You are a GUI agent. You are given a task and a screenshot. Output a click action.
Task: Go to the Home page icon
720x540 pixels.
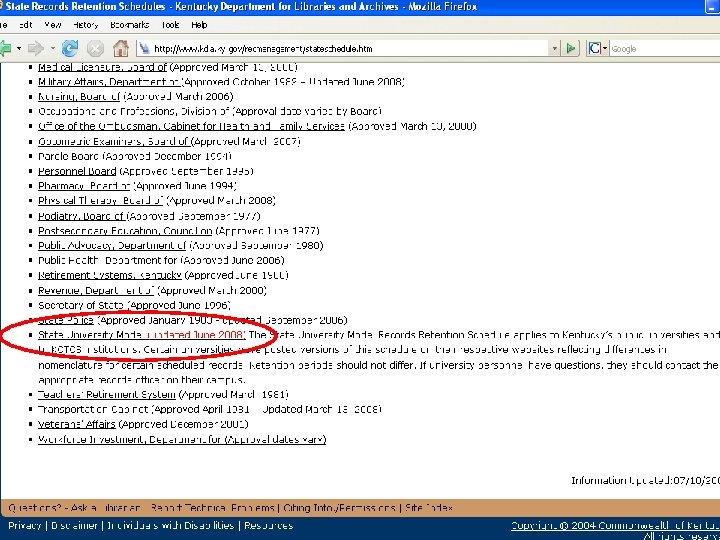click(121, 48)
